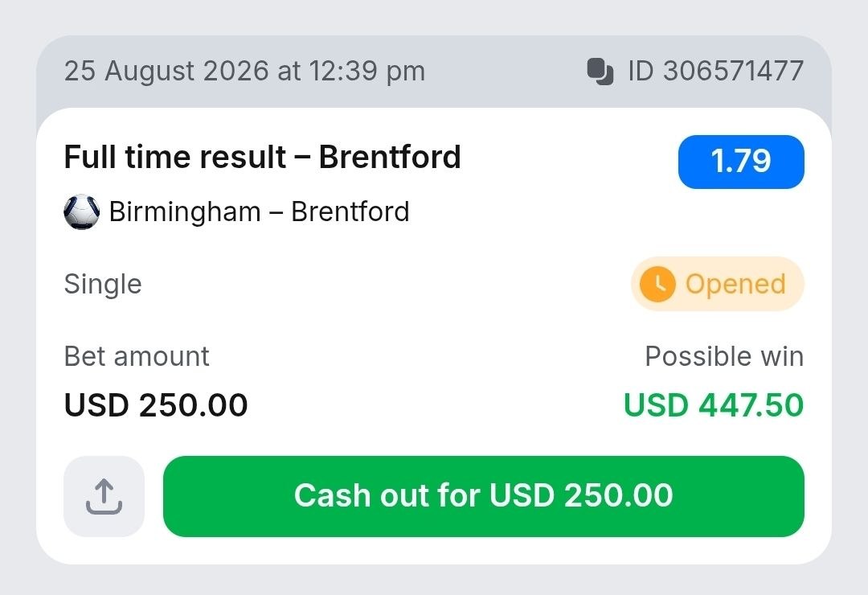This screenshot has width=868, height=595.
Task: Tap the share/upload icon button
Action: pos(104,496)
